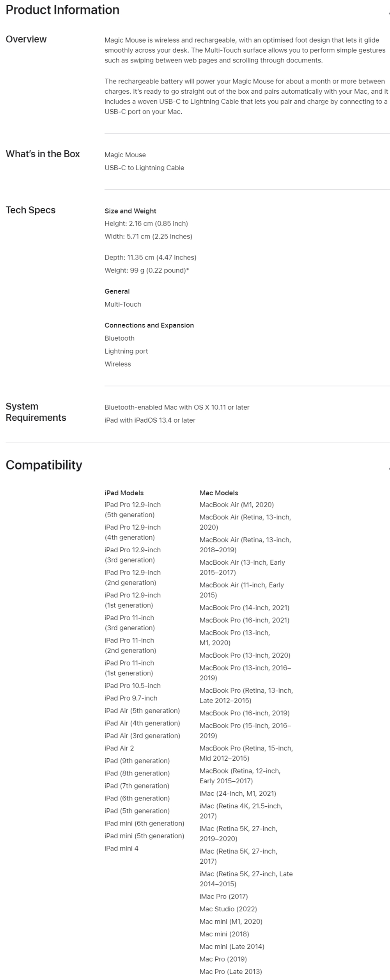This screenshot has width=390, height=980.
Task: Click the iPad Air 2 entry
Action: (x=119, y=748)
